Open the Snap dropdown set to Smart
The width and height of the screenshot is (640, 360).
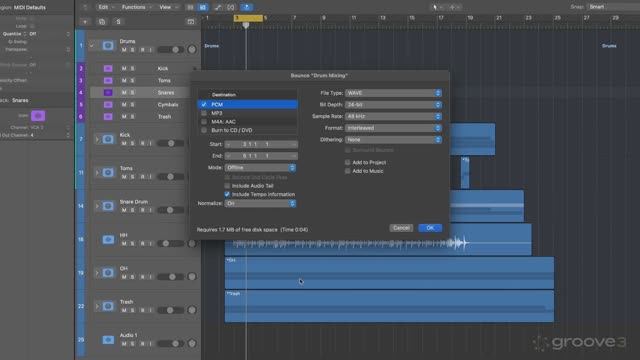612,7
